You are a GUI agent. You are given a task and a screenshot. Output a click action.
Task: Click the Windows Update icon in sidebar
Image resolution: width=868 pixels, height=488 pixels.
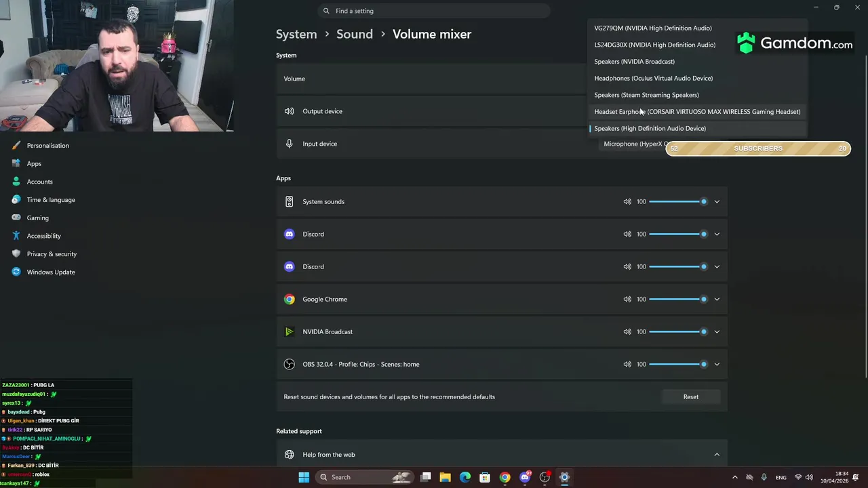(x=16, y=272)
